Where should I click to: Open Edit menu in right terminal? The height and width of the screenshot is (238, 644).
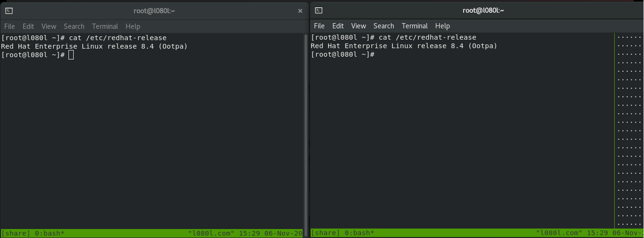click(338, 26)
